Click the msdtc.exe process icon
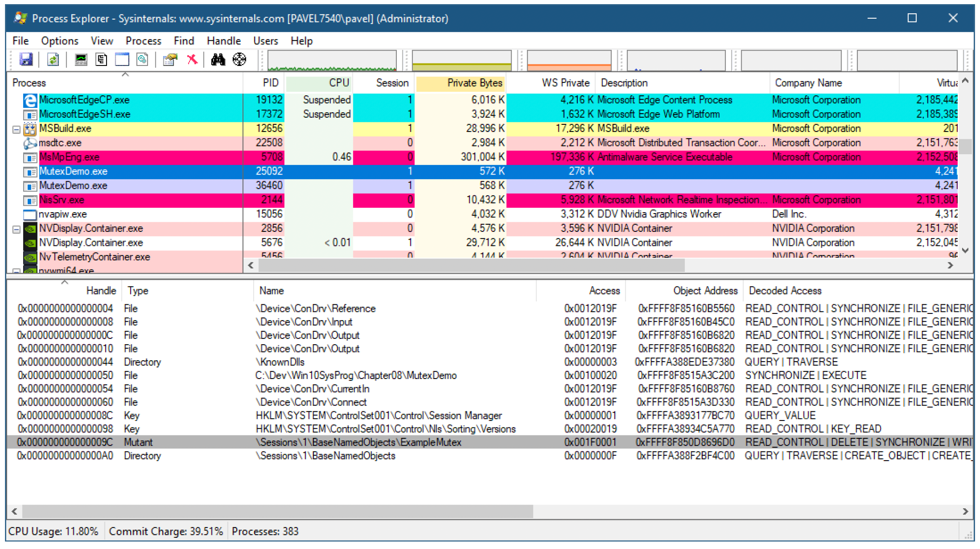 coord(30,143)
